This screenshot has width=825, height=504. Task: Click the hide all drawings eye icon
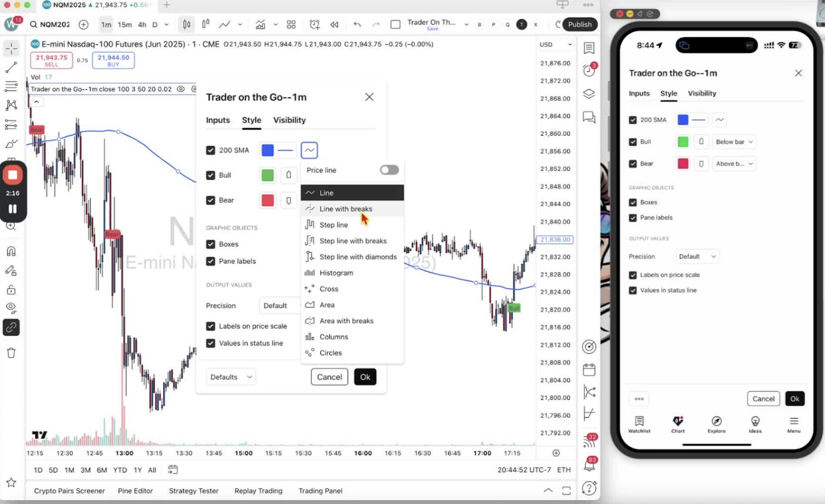[x=11, y=307]
